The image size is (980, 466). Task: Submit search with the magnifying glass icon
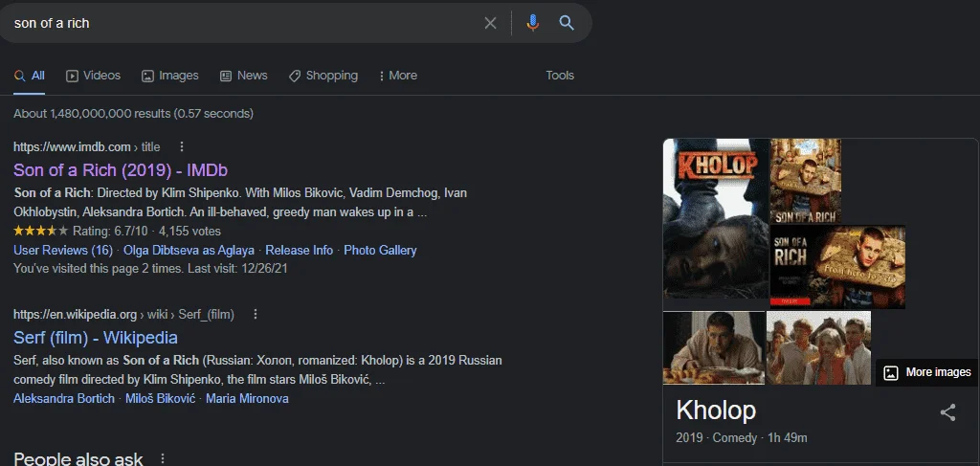click(x=567, y=23)
